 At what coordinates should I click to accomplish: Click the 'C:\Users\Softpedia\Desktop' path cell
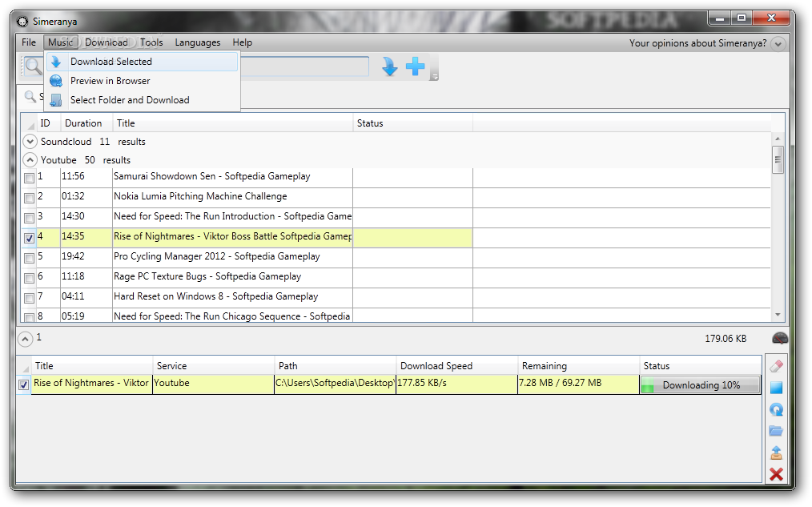point(335,383)
